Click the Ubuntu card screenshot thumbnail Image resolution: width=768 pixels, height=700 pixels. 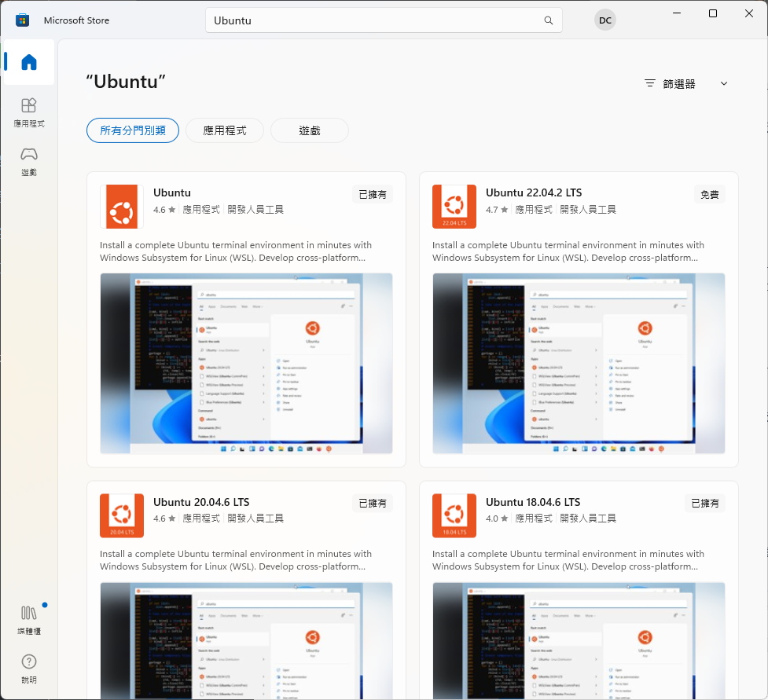click(x=246, y=363)
